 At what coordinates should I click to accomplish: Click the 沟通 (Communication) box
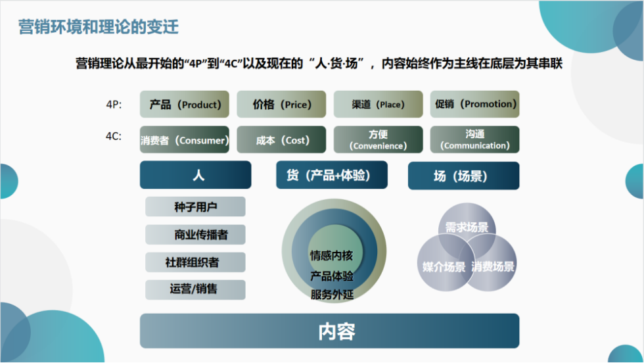click(474, 140)
